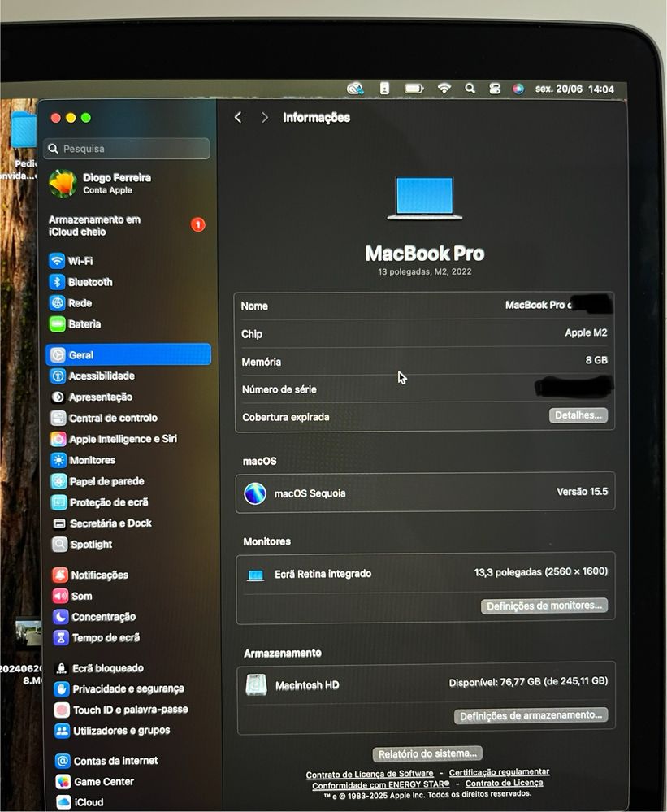The height and width of the screenshot is (812, 667).
Task: Open Central de controlo settings
Action: (x=104, y=418)
